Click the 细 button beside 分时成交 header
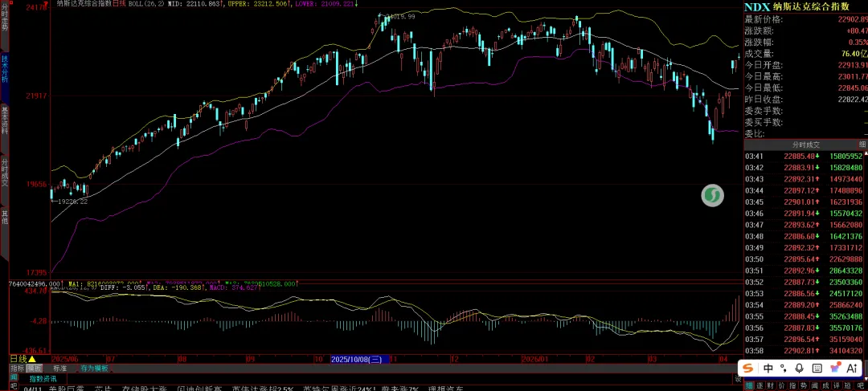Viewport: 868px width, 391px height. 862,145
